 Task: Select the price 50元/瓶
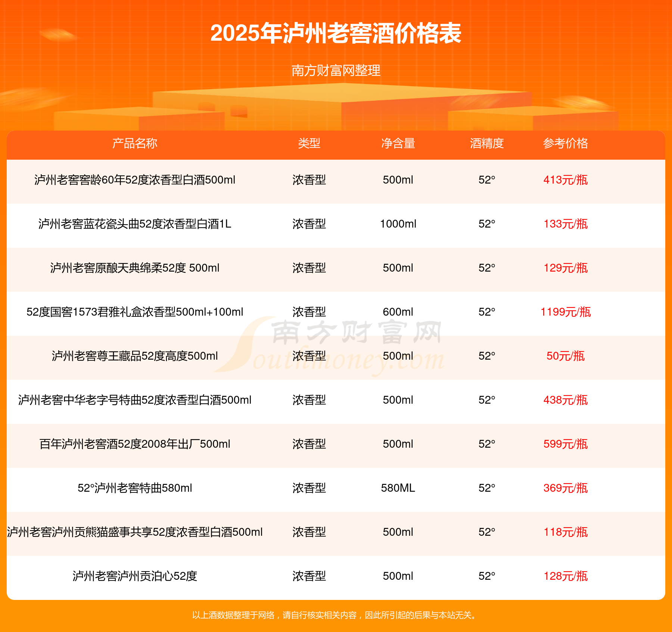566,356
